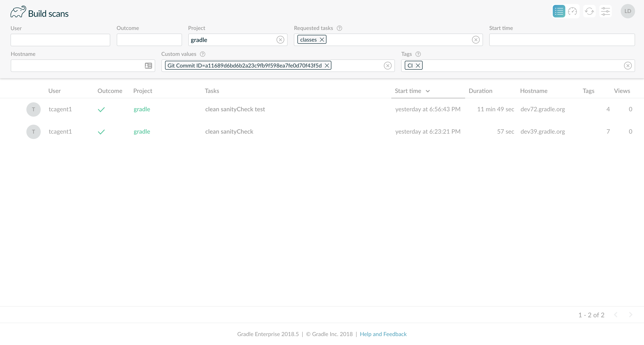Image resolution: width=644 pixels, height=345 pixels.
Task: Open the Outcome filter field
Action: pos(149,40)
